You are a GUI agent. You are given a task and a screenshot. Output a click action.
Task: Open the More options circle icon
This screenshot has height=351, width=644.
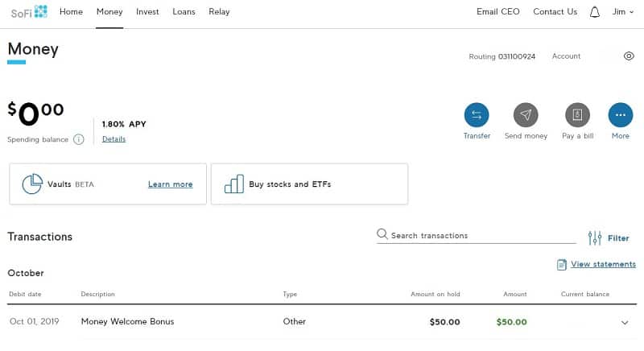coord(620,115)
